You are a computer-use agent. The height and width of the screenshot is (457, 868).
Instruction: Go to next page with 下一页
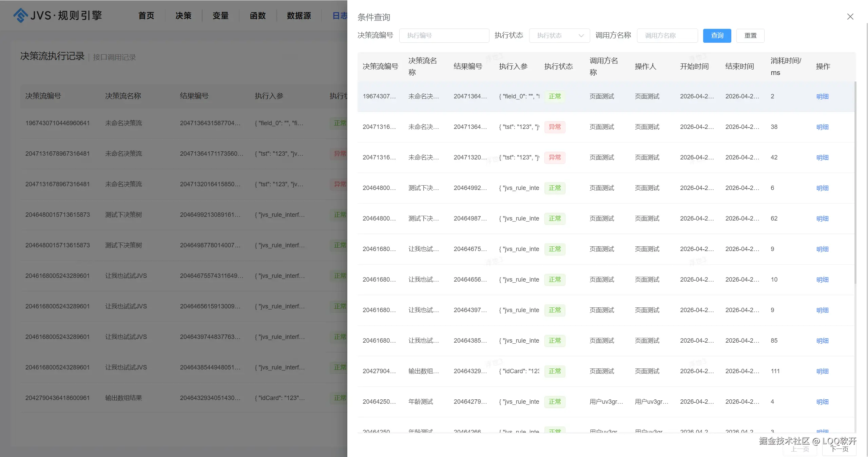click(x=839, y=449)
